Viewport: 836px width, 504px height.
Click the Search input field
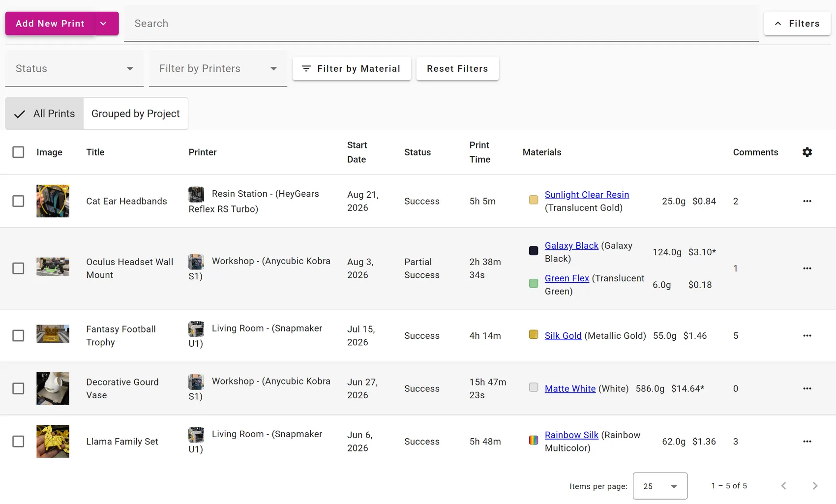pos(441,24)
